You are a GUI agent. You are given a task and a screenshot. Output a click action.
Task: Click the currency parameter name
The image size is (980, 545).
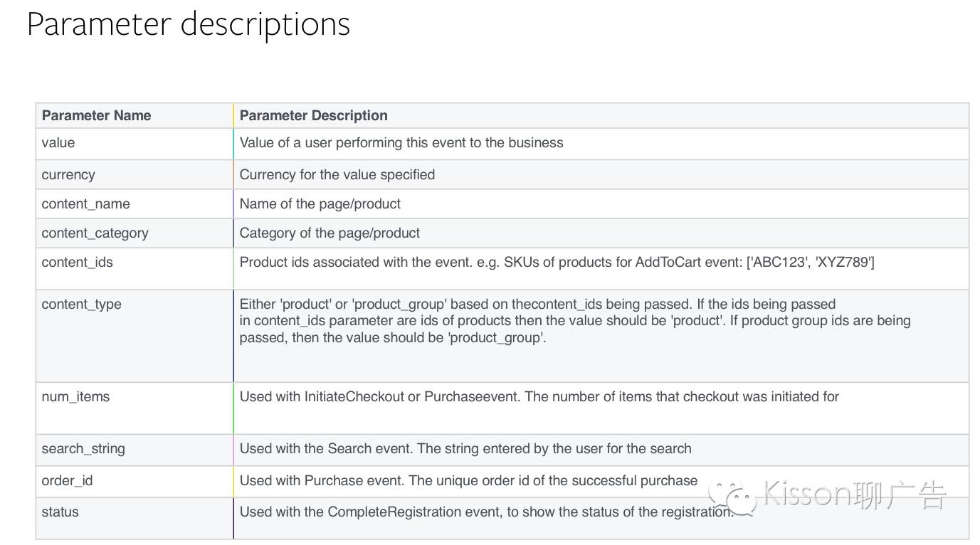[x=68, y=174]
